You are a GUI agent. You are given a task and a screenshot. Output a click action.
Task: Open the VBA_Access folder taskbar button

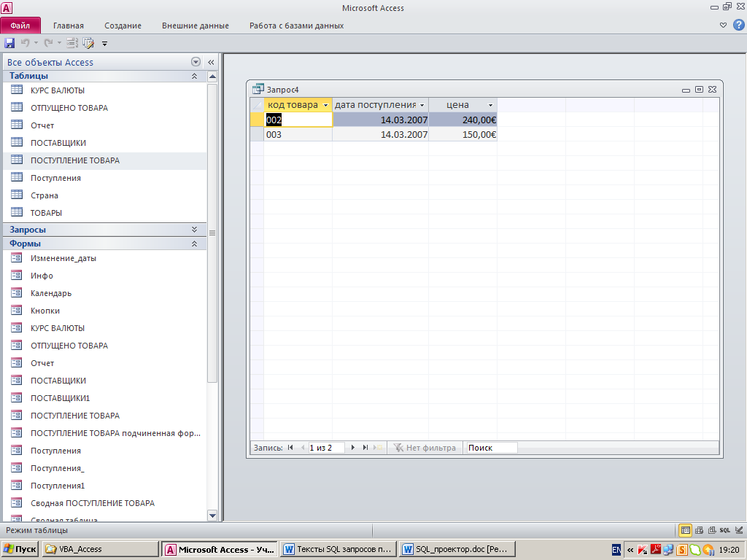100,549
